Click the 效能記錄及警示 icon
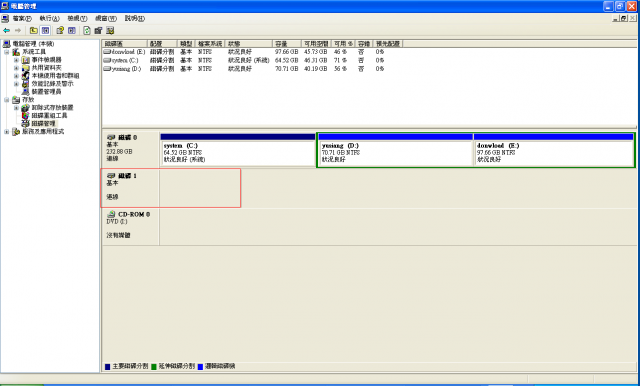 (25, 84)
